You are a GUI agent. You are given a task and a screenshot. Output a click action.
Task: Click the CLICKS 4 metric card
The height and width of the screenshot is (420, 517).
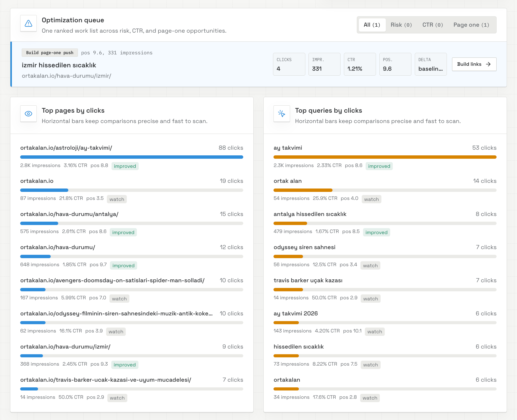coord(289,64)
